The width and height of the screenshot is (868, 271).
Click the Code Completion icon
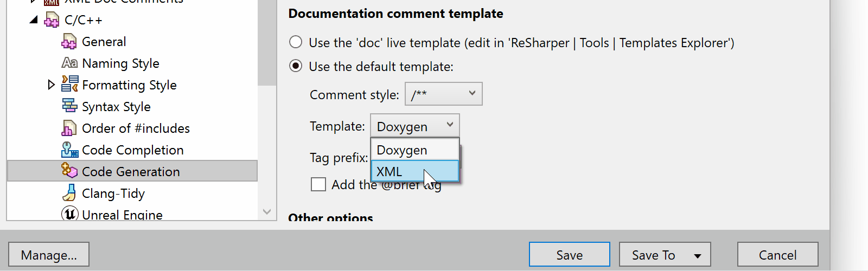pyautogui.click(x=69, y=150)
